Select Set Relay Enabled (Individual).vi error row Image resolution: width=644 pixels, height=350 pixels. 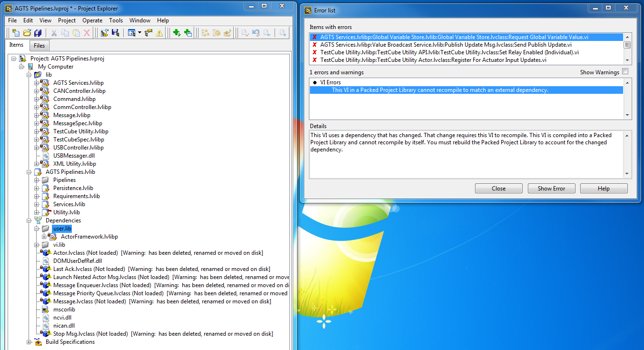[466, 52]
